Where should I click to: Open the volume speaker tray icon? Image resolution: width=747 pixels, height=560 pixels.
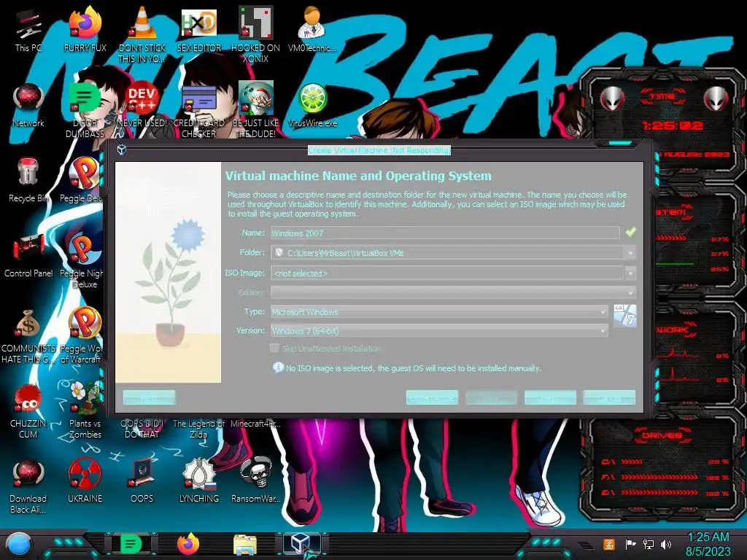pos(666,544)
